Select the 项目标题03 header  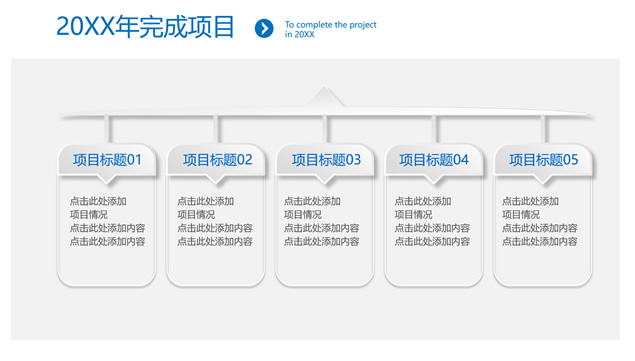[326, 160]
